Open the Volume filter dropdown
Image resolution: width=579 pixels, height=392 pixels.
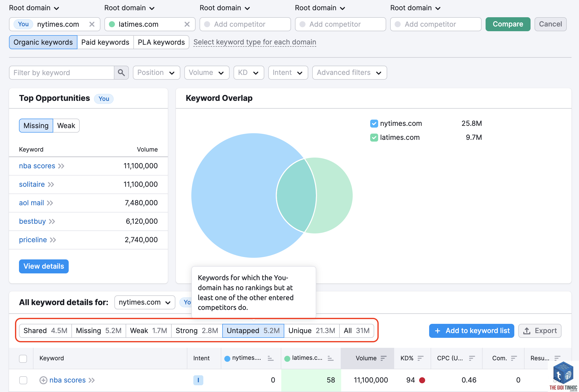(x=207, y=73)
